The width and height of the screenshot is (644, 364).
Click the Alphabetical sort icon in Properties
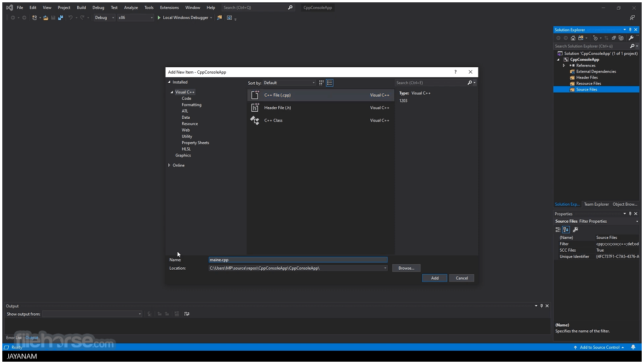click(x=566, y=229)
